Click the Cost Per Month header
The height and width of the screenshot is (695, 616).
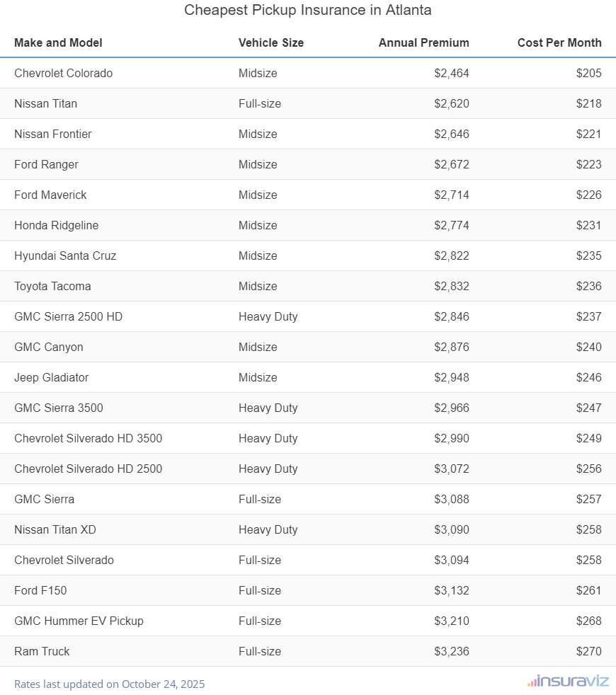click(559, 42)
